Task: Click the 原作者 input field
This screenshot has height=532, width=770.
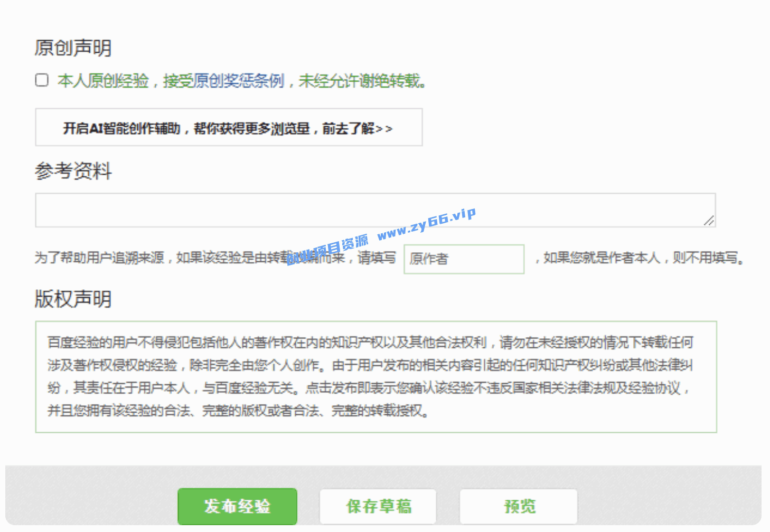Action: click(x=464, y=259)
